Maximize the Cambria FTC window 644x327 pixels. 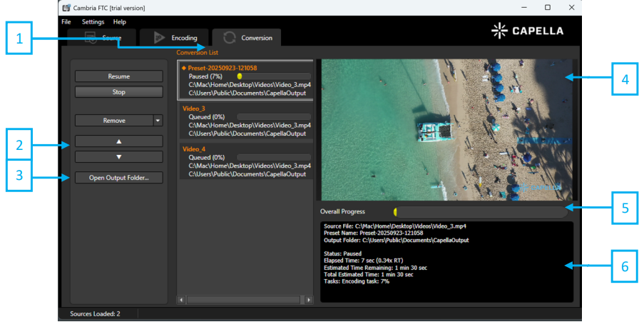(548, 7)
